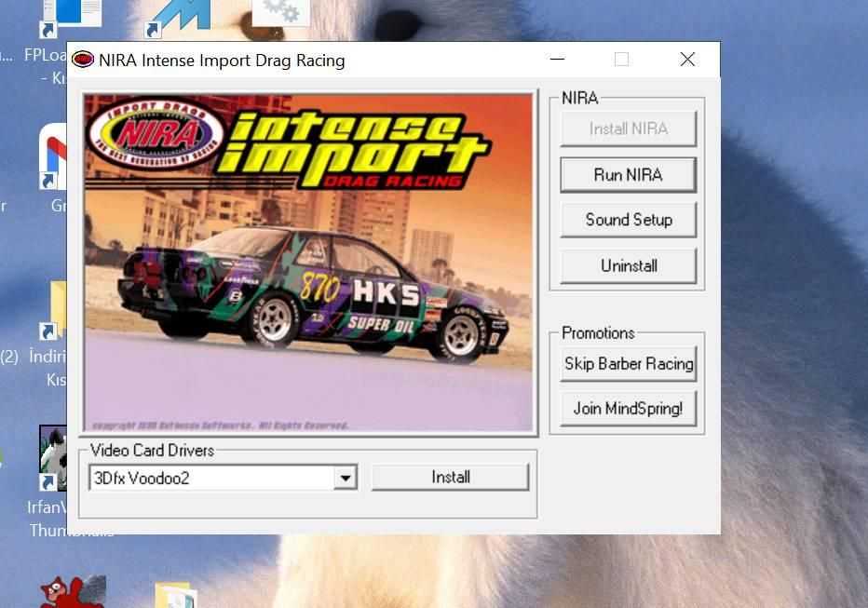Select the 3Dfx Voodoo2 combo box field
Viewport: 868px width, 608px height.
point(223,478)
